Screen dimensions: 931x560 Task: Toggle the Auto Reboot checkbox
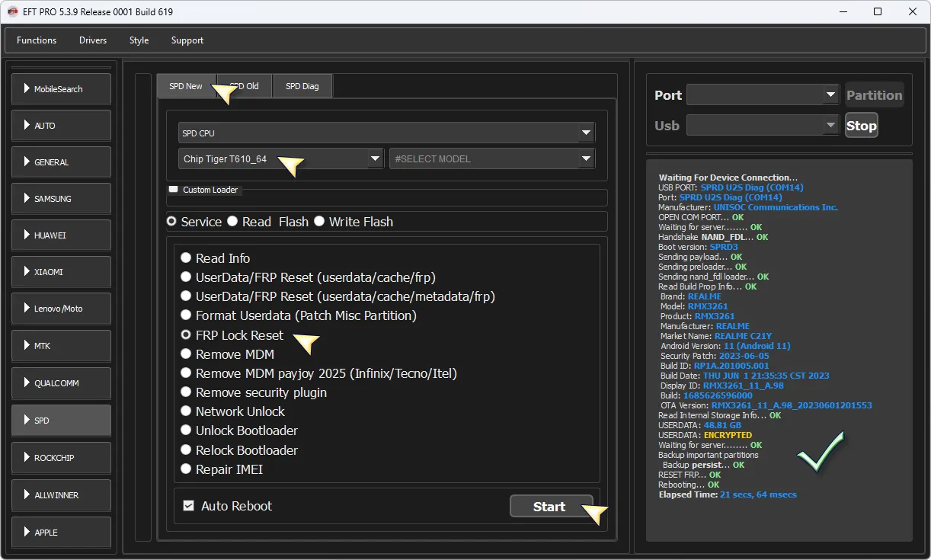pos(189,506)
